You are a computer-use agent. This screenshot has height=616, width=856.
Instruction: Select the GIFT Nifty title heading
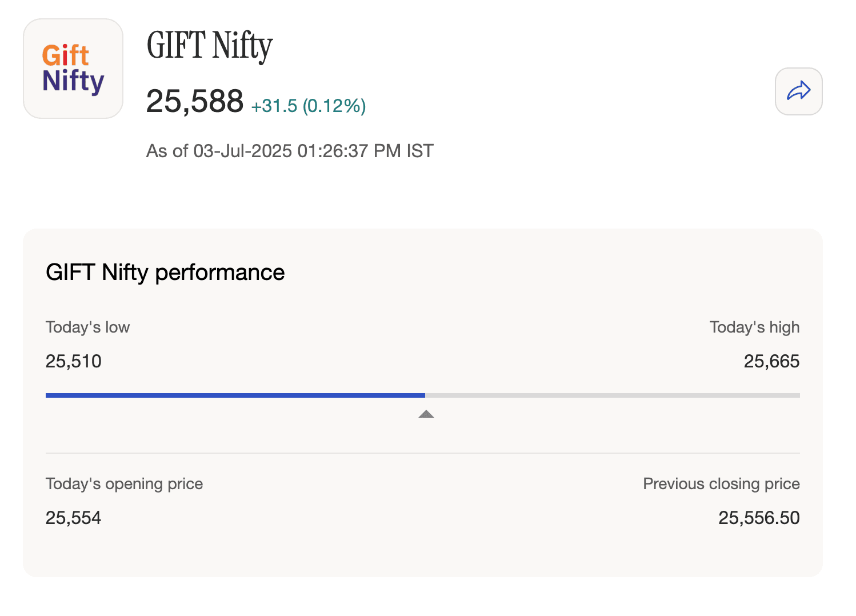209,47
